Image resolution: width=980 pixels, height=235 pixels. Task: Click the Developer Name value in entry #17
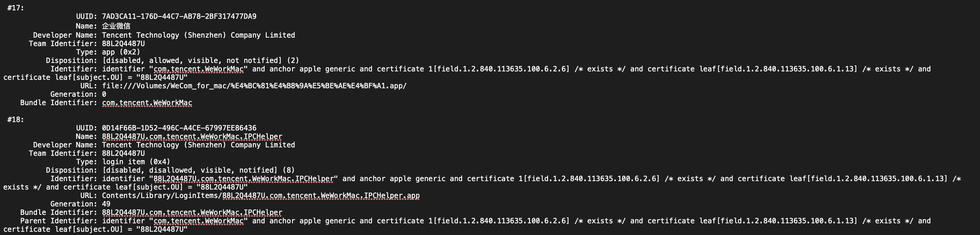[x=198, y=35]
